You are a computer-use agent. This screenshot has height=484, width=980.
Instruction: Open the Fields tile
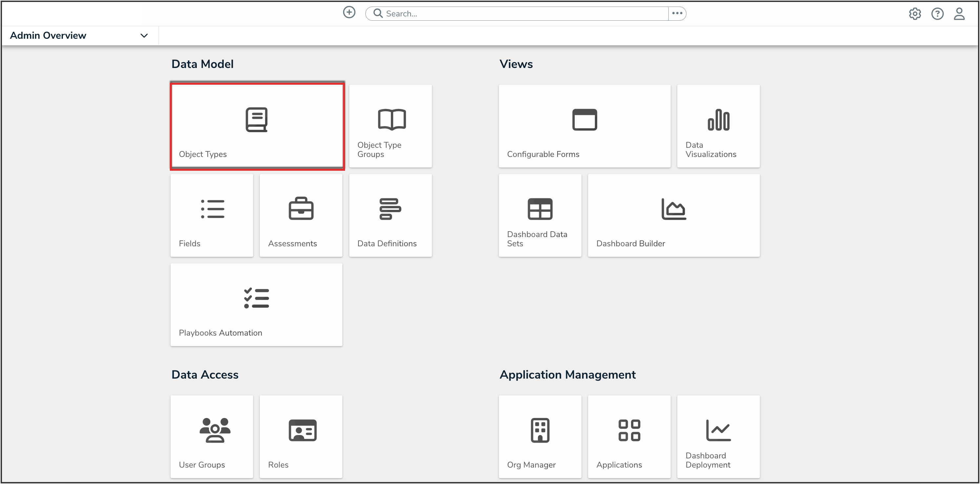[212, 215]
